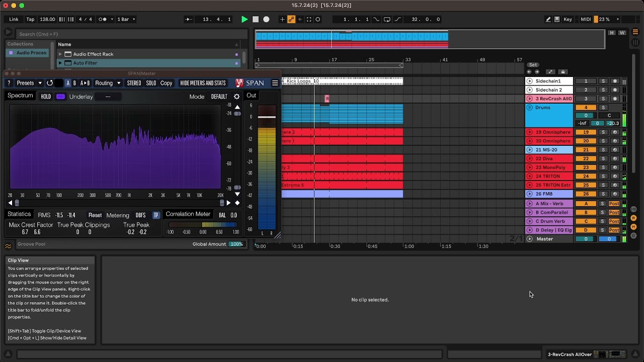
Task: Select the Spectrum tab in SPAN
Action: 20,96
